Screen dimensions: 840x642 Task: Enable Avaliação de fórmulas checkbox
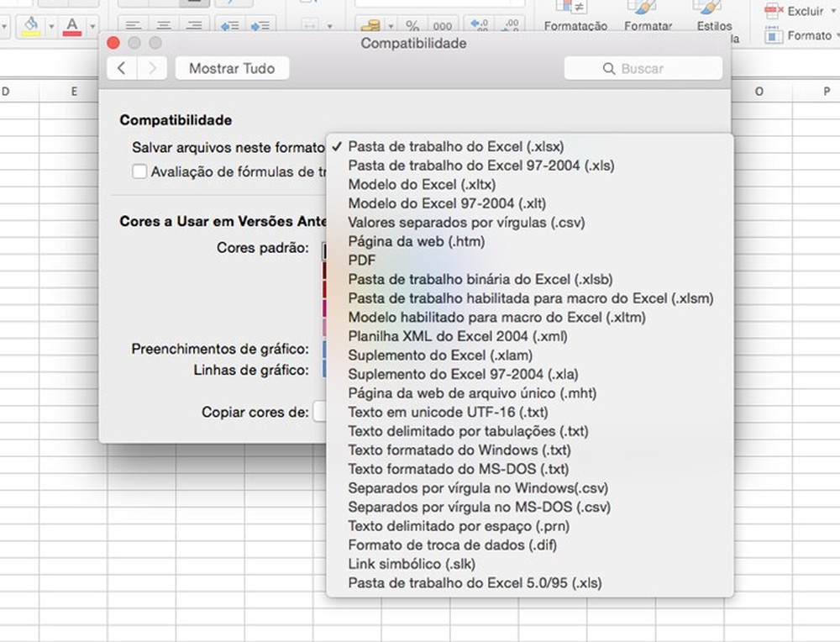point(139,171)
